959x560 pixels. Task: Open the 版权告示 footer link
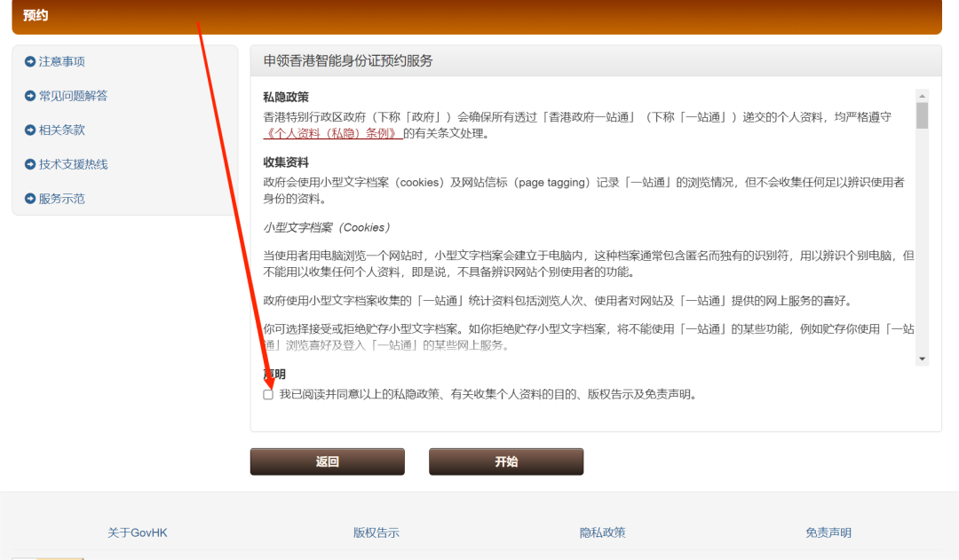pyautogui.click(x=376, y=532)
